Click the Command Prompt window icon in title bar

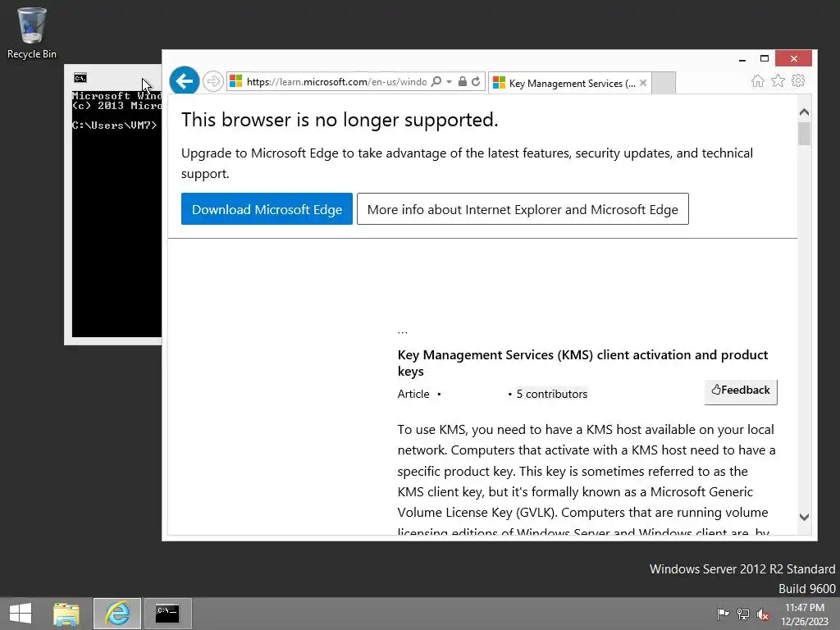[80, 78]
